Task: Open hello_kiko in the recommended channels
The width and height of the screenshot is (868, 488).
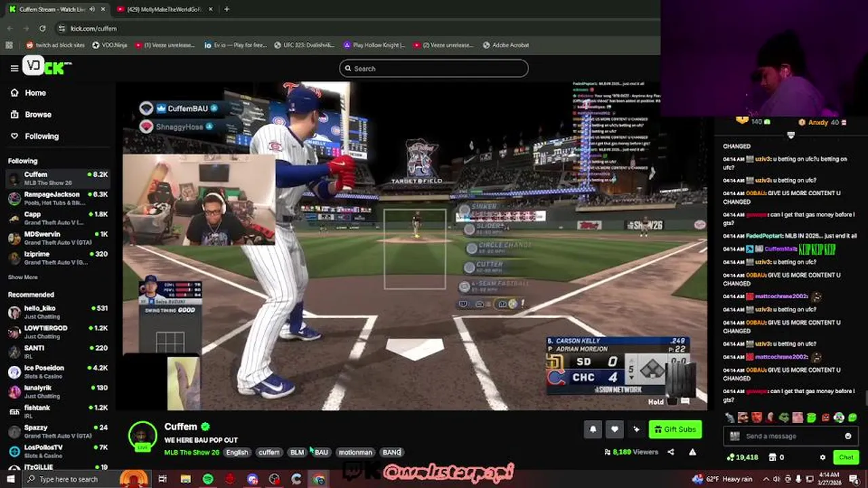Action: [x=58, y=312]
